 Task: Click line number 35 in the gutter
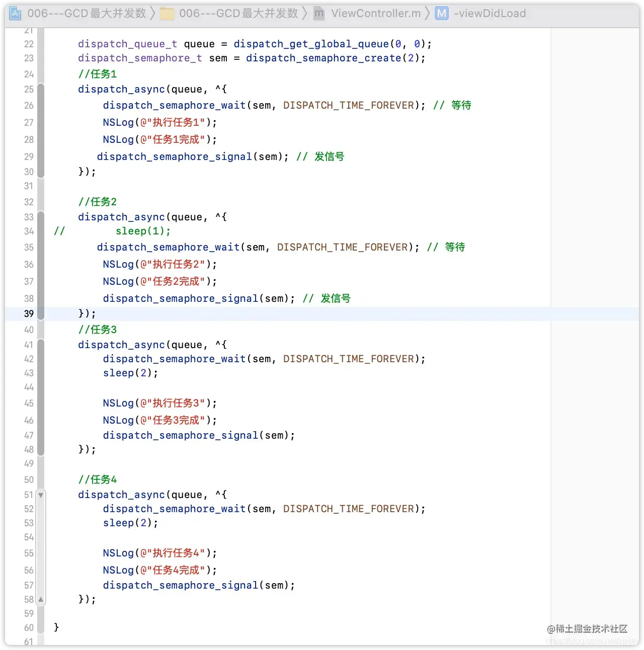pos(29,248)
